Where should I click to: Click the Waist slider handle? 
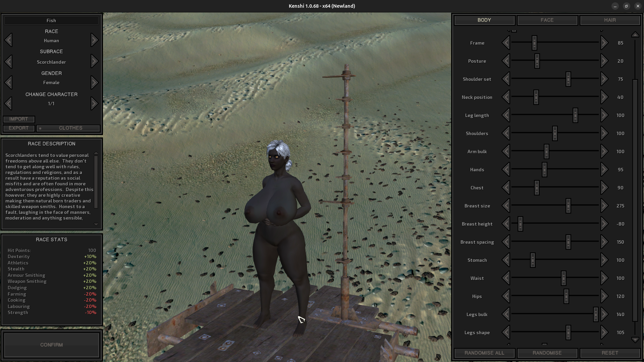563,278
